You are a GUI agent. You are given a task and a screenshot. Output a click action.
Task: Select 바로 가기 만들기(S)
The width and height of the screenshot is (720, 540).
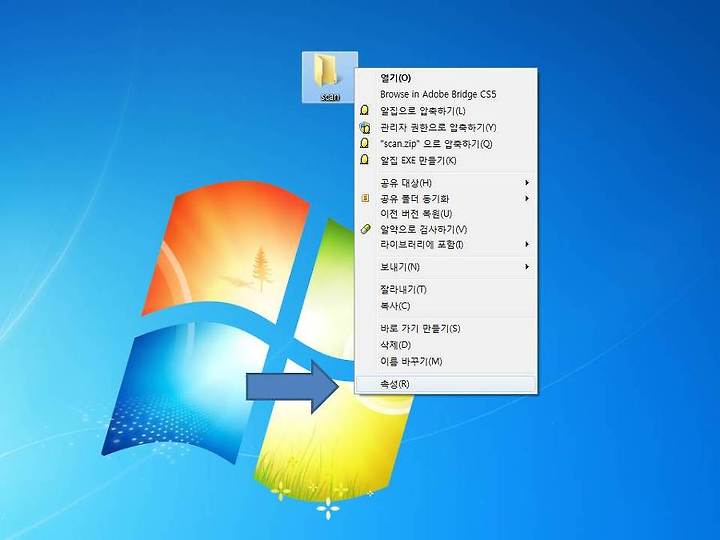[x=445, y=328]
